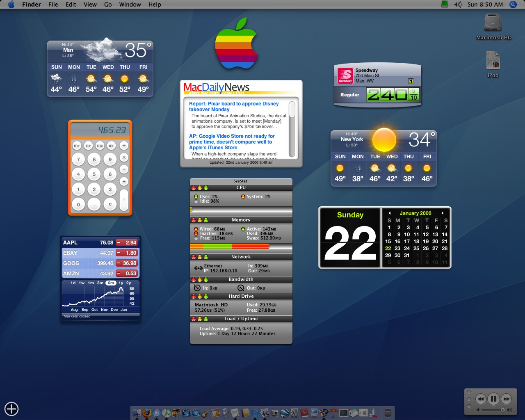Click the Bandwidth In gauge icon

(x=197, y=288)
